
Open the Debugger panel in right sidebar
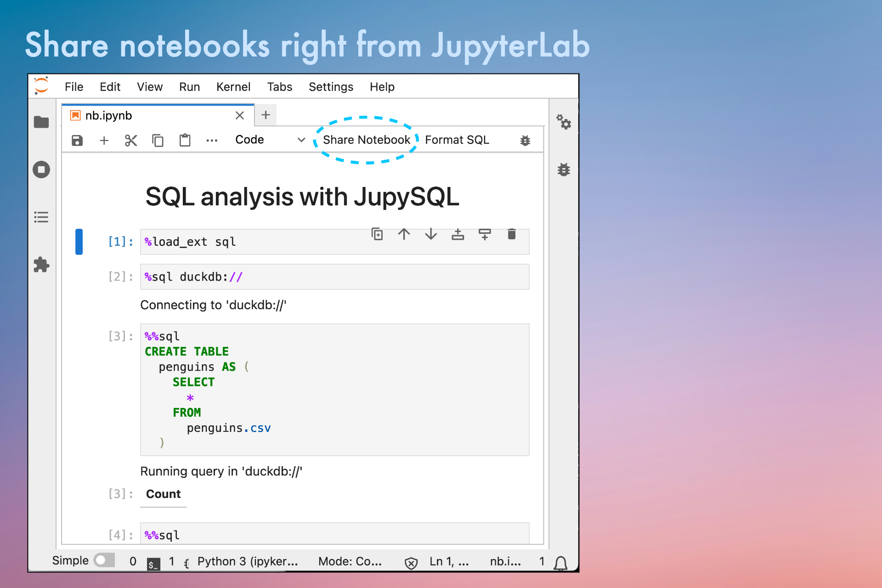[x=564, y=170]
